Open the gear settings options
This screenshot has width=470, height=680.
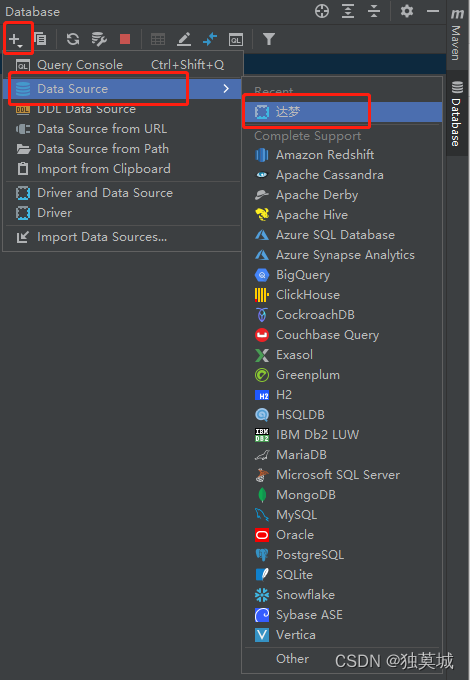[x=407, y=11]
